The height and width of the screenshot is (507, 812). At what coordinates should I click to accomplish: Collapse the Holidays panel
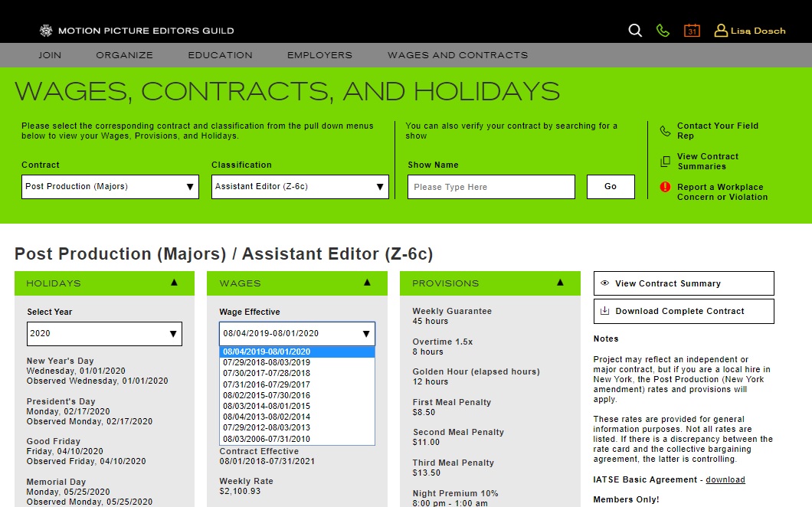coord(174,283)
